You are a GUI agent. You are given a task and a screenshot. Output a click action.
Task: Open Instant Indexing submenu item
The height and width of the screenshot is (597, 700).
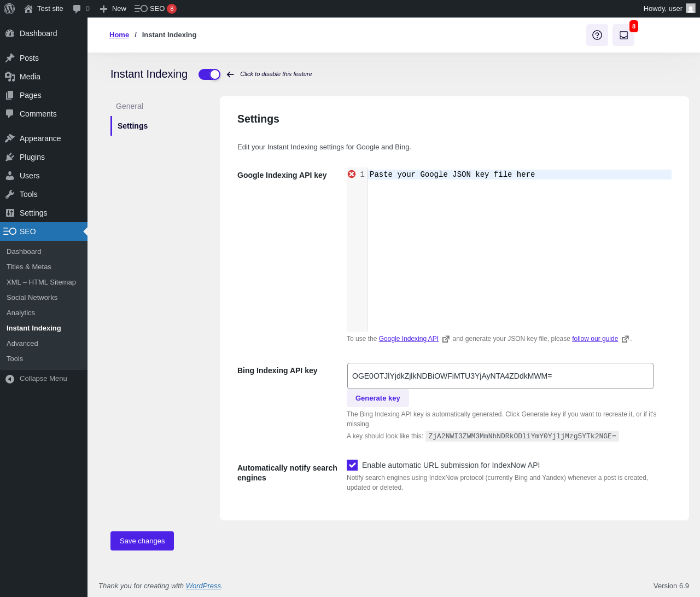(44, 328)
